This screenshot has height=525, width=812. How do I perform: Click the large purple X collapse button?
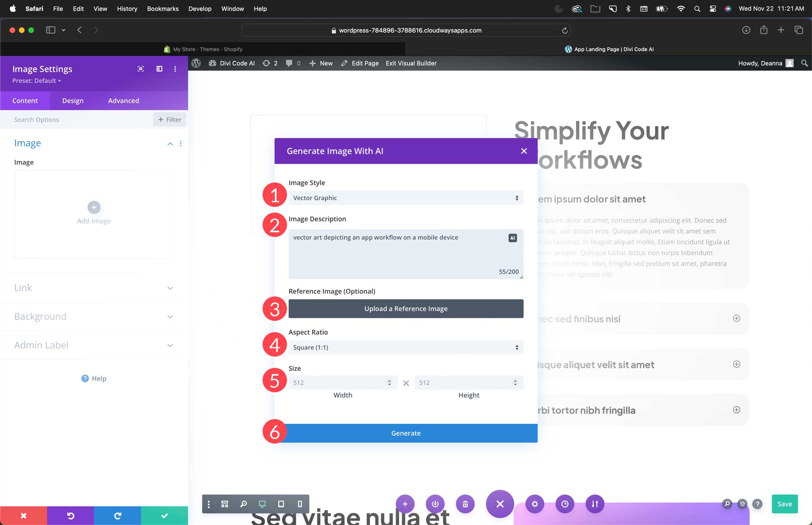(500, 504)
